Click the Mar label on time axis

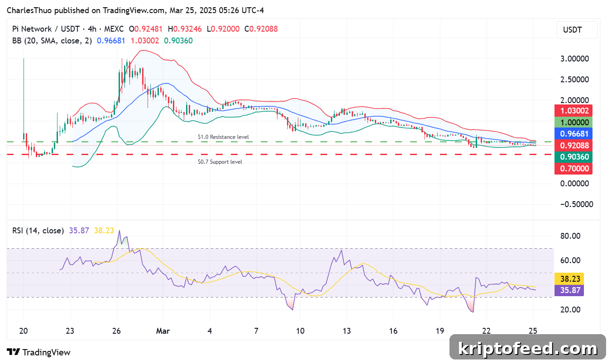(163, 331)
